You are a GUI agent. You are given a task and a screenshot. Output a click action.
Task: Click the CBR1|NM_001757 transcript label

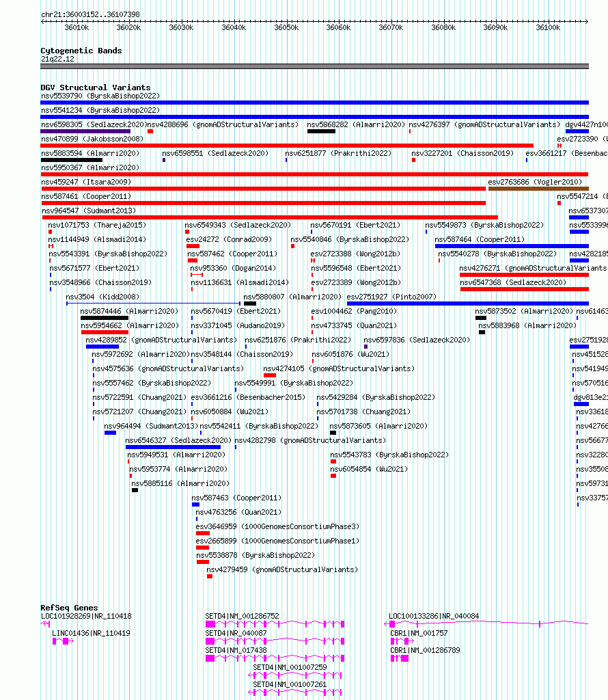tap(419, 633)
